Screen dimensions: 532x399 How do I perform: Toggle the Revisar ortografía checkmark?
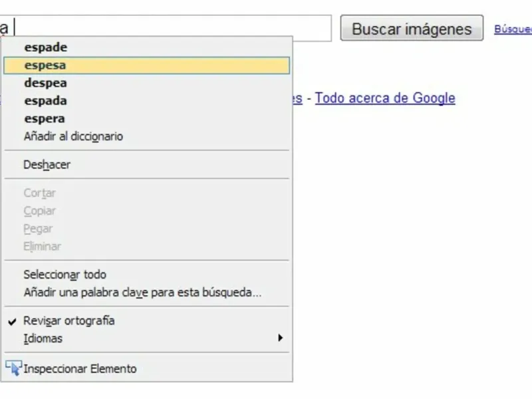(13, 321)
